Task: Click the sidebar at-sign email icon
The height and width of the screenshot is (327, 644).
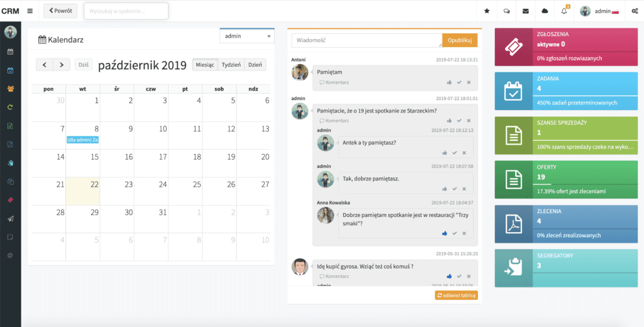Action: coord(10,255)
